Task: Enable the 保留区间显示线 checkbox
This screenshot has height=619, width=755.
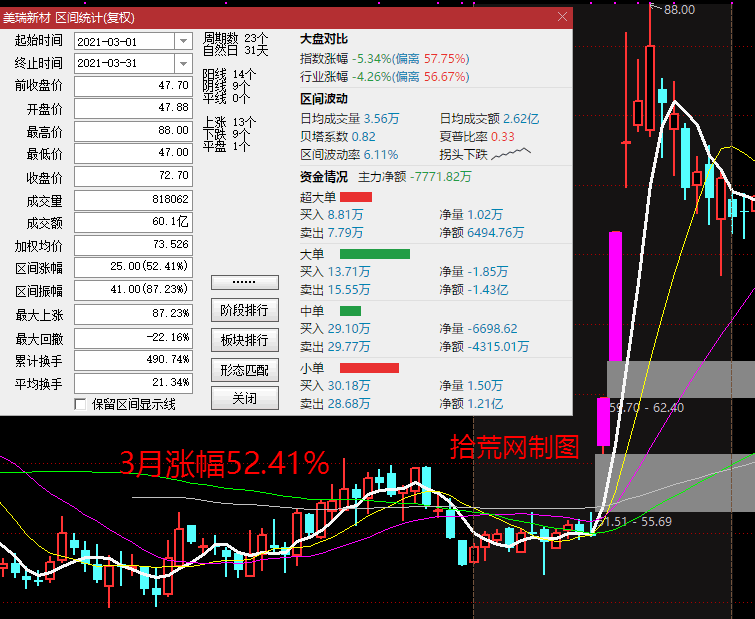Action: tap(80, 404)
